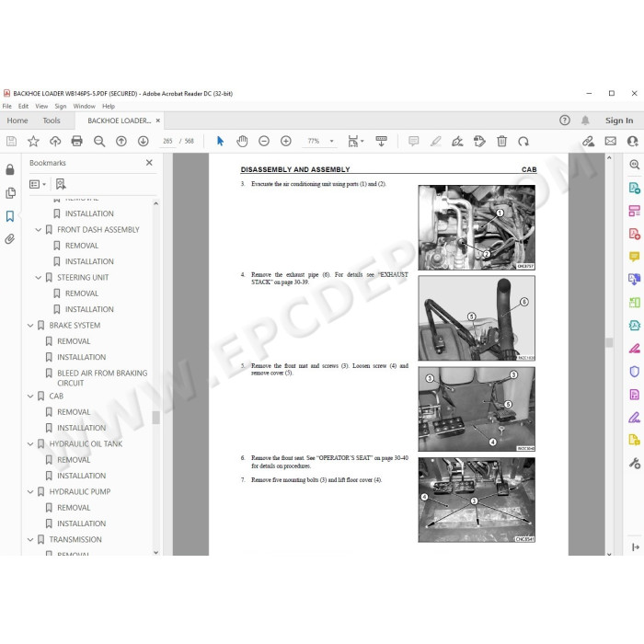The image size is (644, 644).
Task: Open the Export PDF tool in right pane
Action: [635, 188]
